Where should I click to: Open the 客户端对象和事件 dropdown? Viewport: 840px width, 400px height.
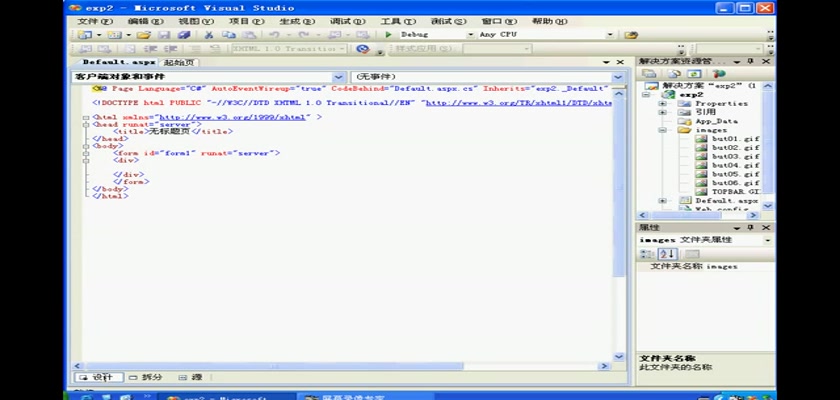[338, 76]
